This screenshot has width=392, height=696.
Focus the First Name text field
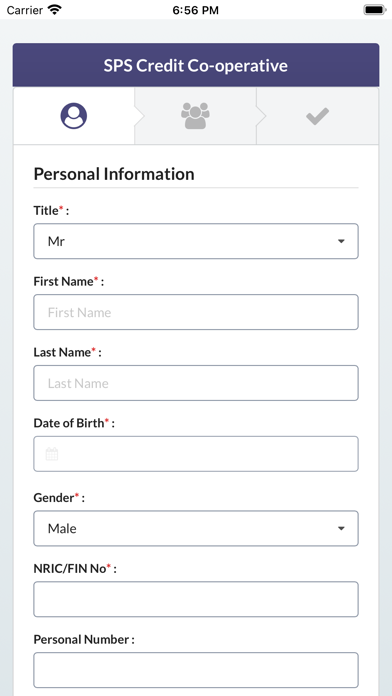(x=196, y=312)
